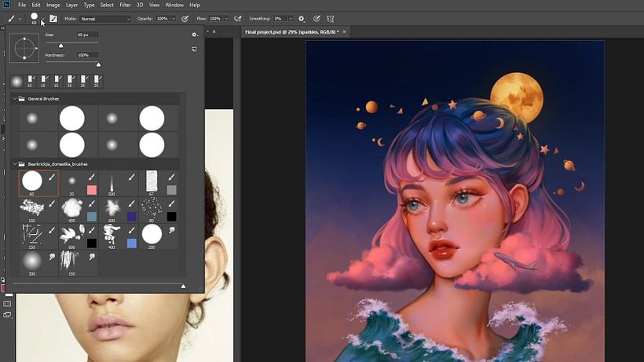
Task: Select the foam texture 150 brush
Action: pos(38,210)
